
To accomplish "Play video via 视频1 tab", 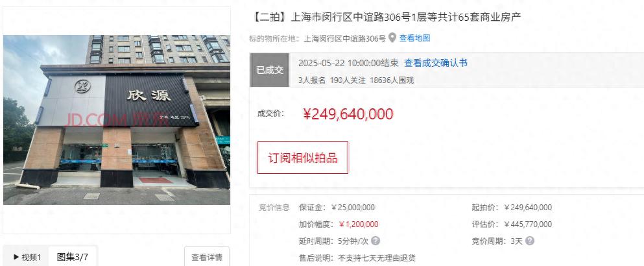I will click(x=27, y=258).
